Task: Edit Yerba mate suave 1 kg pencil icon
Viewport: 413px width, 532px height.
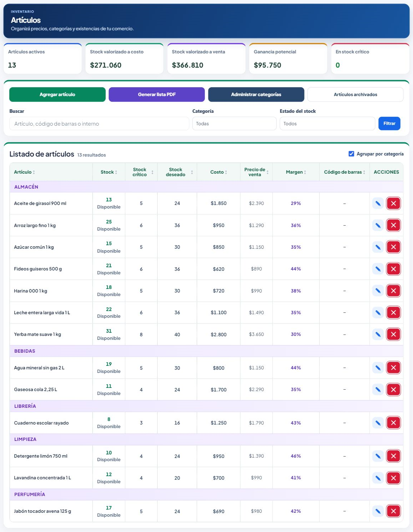Action: pyautogui.click(x=378, y=334)
